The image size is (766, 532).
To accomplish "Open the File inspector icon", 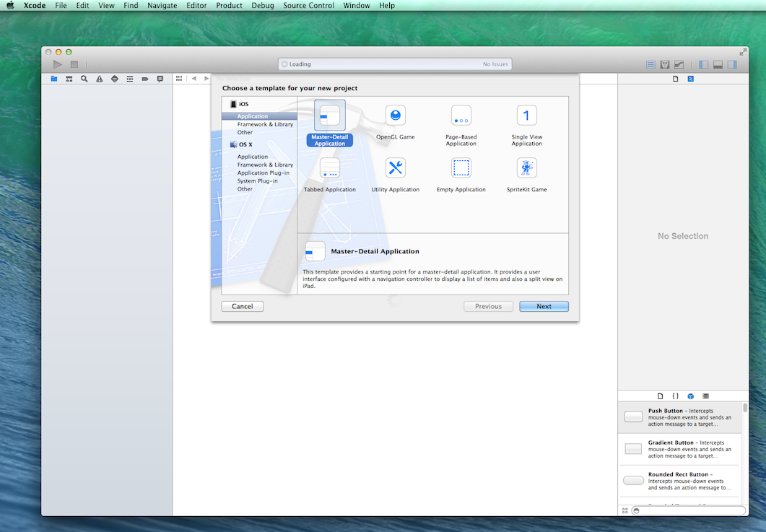I will click(x=676, y=79).
